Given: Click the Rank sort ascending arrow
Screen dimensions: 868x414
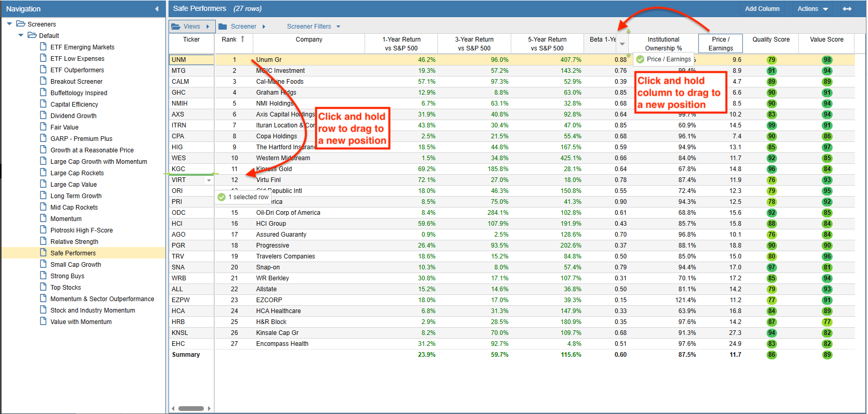Looking at the screenshot, I should pyautogui.click(x=242, y=39).
